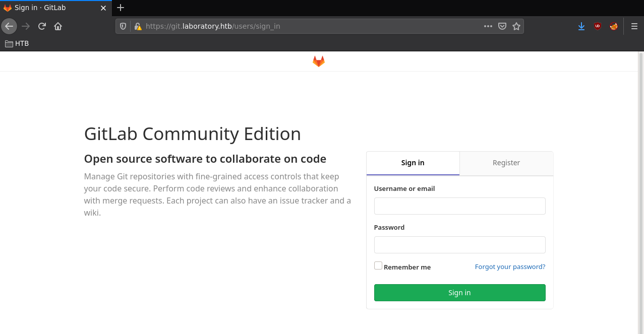Reload the GitLab sign-in page

[x=42, y=26]
